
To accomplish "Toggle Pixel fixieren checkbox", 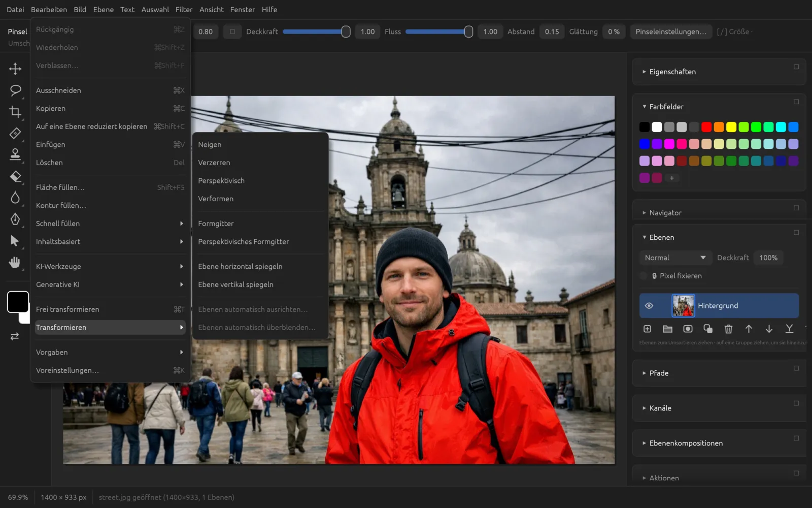I will 644,276.
